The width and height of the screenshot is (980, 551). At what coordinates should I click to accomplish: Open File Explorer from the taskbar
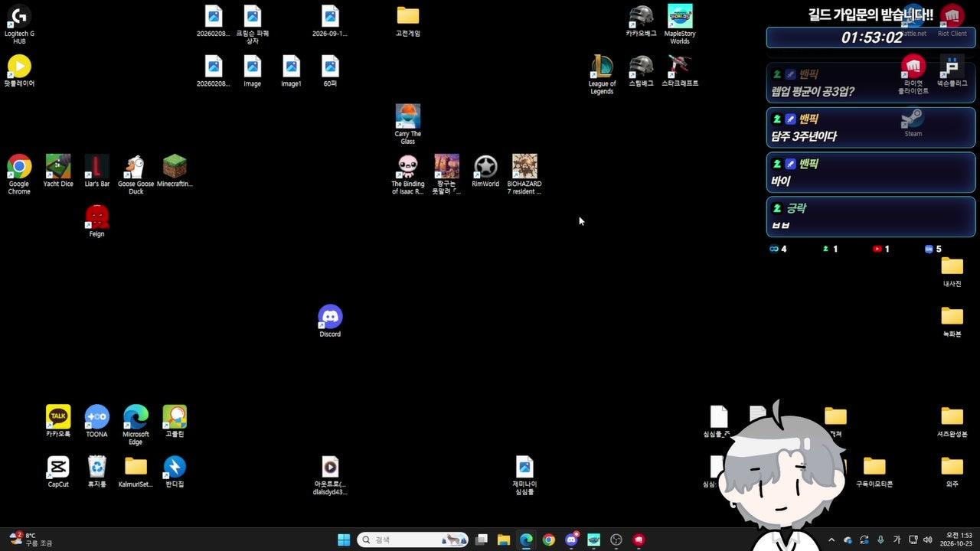click(x=504, y=540)
